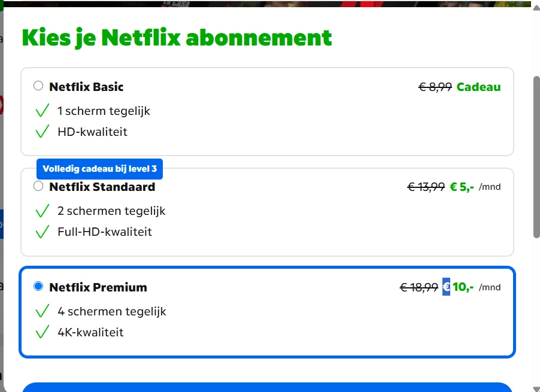Viewport: 540px width, 392px height.
Task: Click the 'Netflix Premium' plan title
Action: (x=98, y=287)
